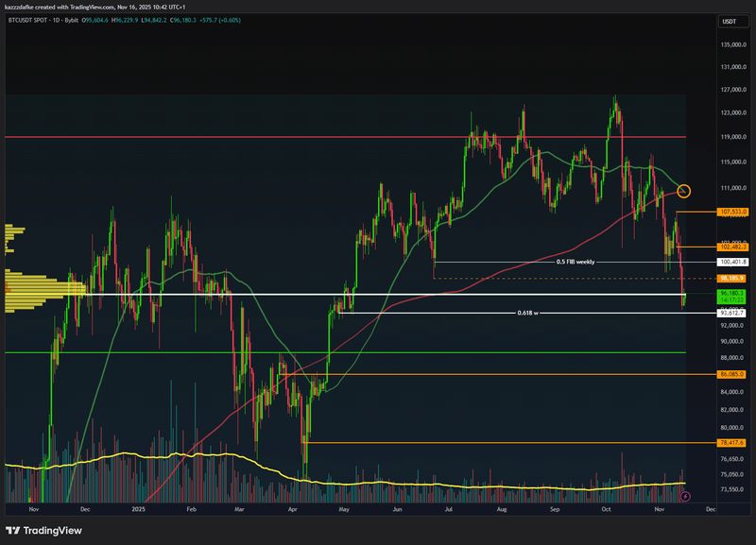Image resolution: width=756 pixels, height=545 pixels.
Task: Click the 75,050.0 price axis label
Action: click(x=732, y=474)
